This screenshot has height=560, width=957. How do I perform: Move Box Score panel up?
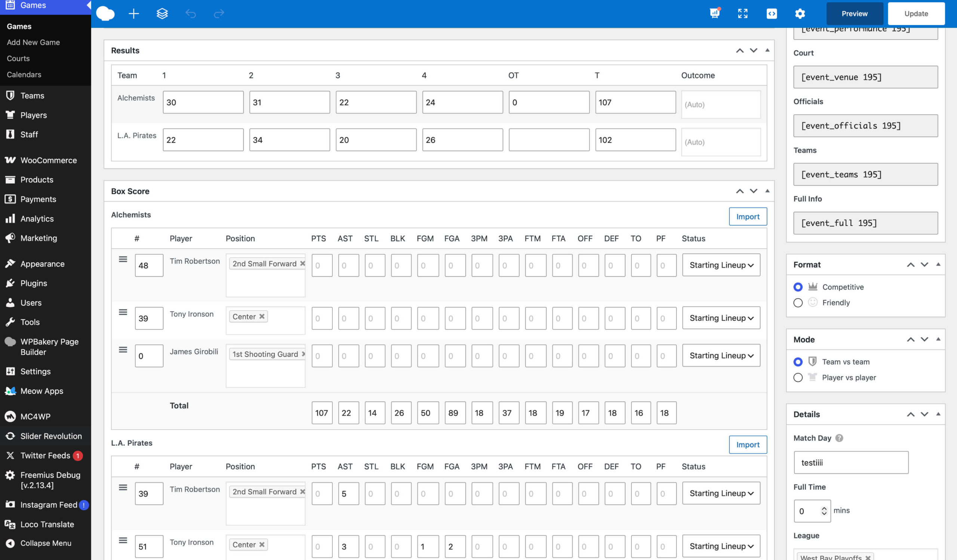(x=740, y=191)
